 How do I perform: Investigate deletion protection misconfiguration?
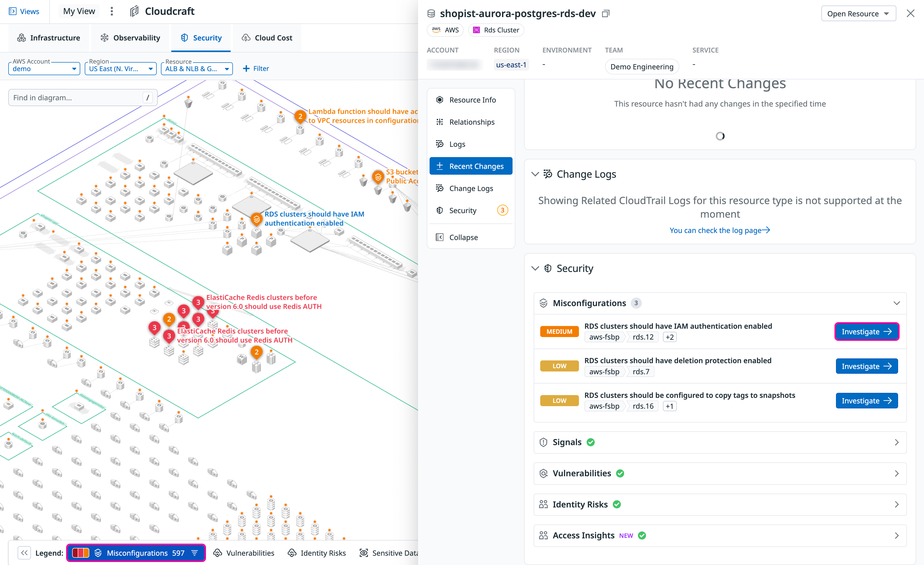(867, 366)
